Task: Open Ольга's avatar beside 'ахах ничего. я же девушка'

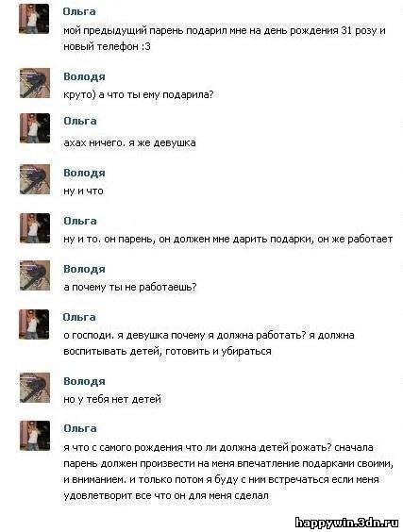Action: click(x=35, y=128)
